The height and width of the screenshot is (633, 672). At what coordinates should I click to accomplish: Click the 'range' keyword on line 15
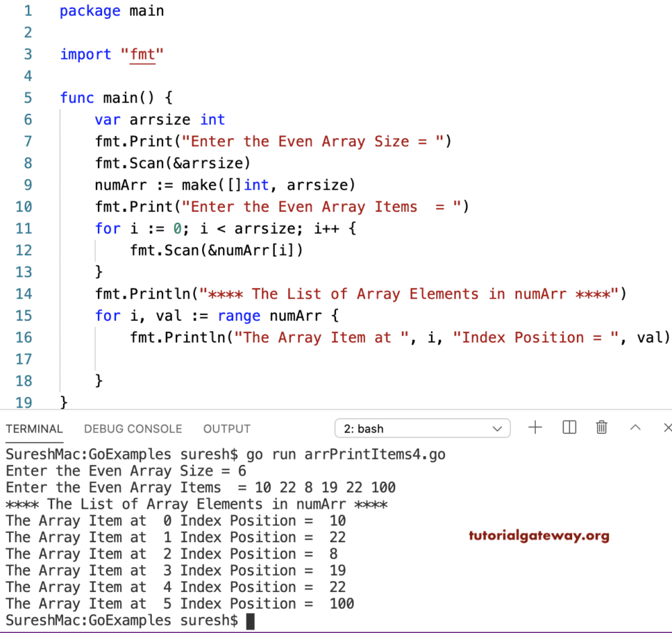click(x=239, y=316)
